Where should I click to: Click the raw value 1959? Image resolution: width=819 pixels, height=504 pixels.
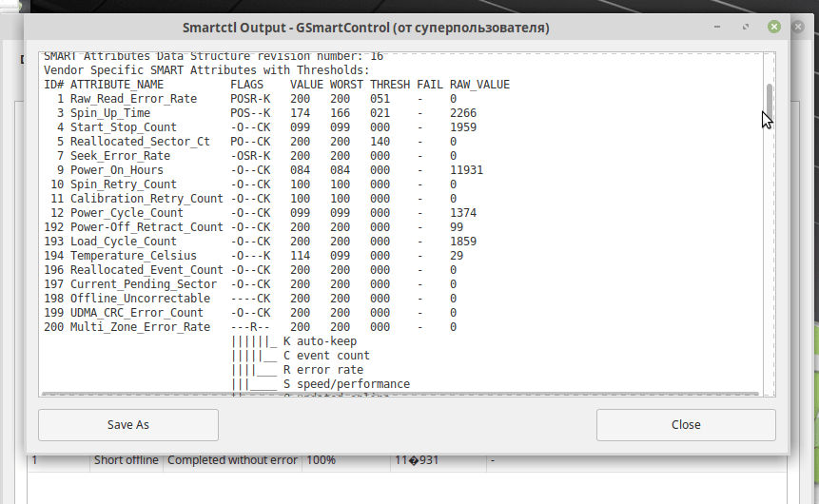click(x=463, y=126)
